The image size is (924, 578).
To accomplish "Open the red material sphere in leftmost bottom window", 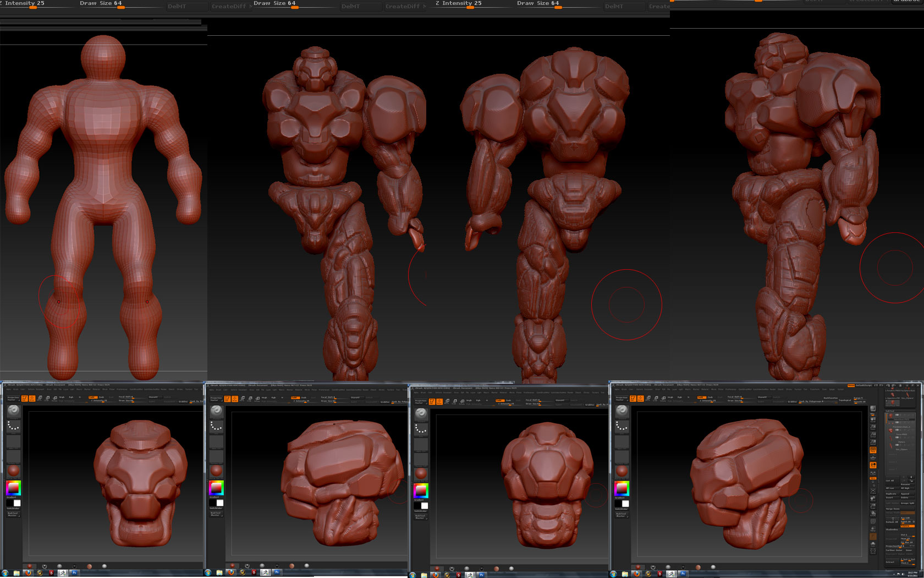I will (13, 470).
